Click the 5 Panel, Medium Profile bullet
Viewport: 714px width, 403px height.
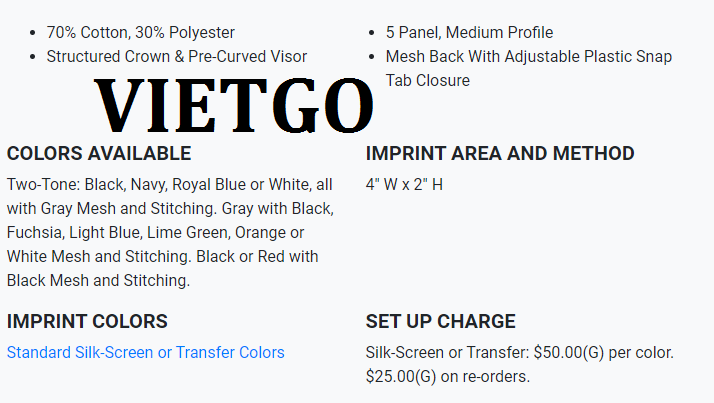469,33
